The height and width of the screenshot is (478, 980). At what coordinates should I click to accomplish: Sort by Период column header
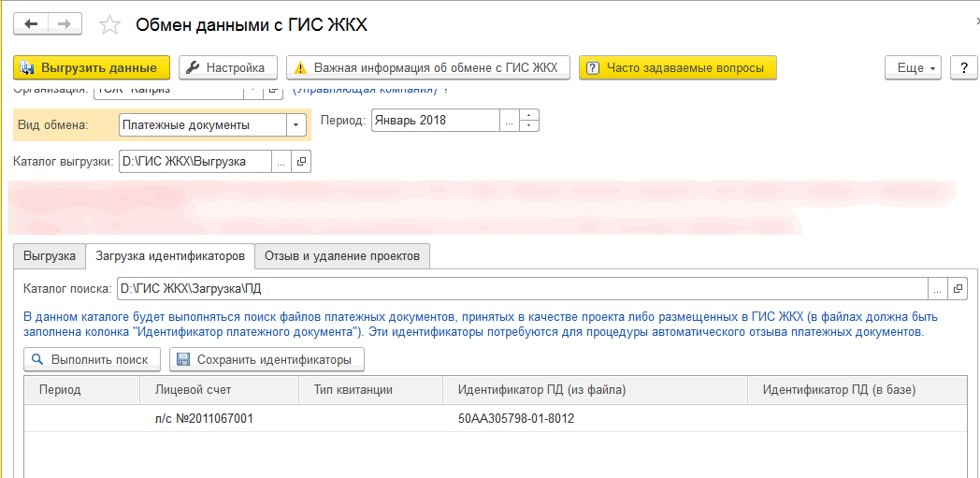pos(82,390)
